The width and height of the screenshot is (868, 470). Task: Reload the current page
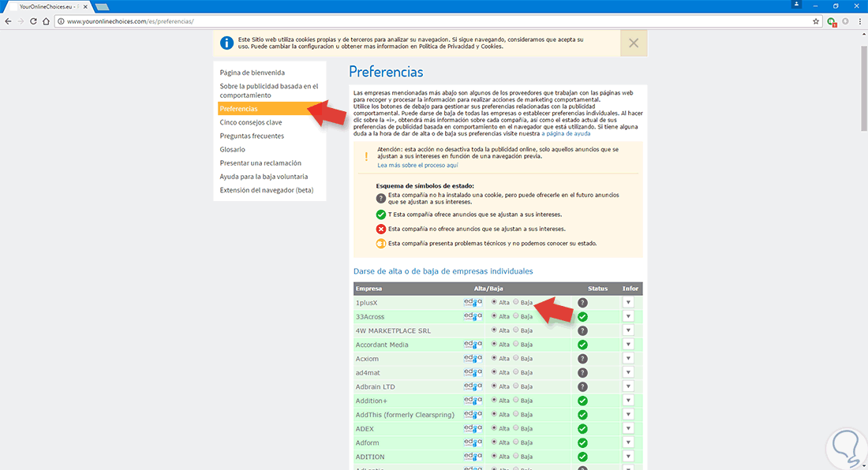pyautogui.click(x=33, y=21)
